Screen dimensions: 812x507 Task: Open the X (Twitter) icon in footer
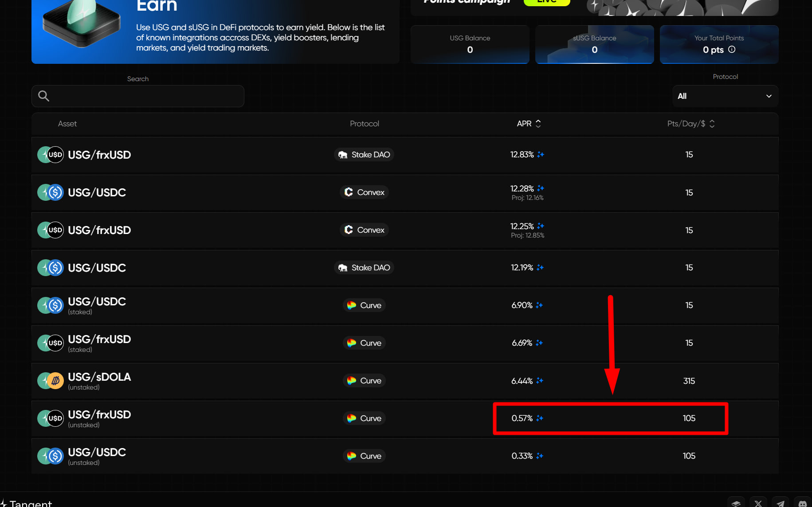pyautogui.click(x=758, y=503)
